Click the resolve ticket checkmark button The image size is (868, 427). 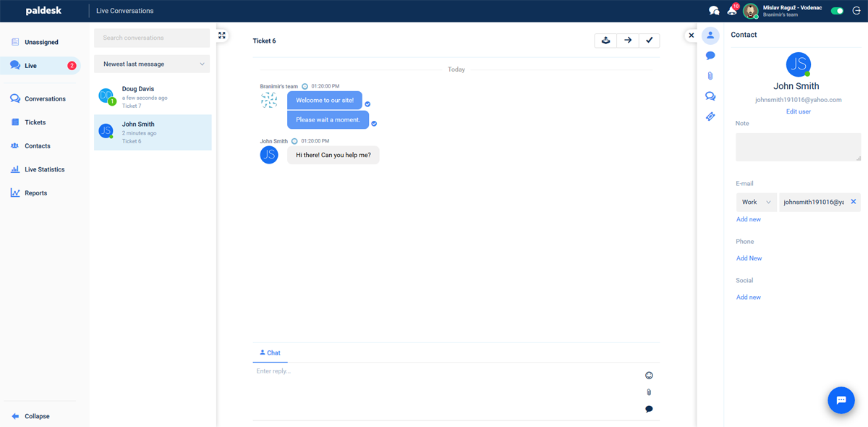click(649, 41)
